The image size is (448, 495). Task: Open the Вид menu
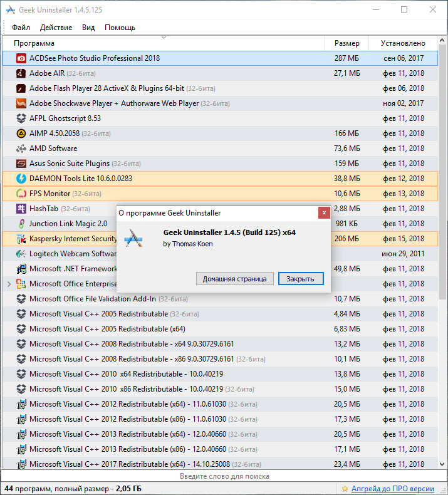click(x=88, y=28)
